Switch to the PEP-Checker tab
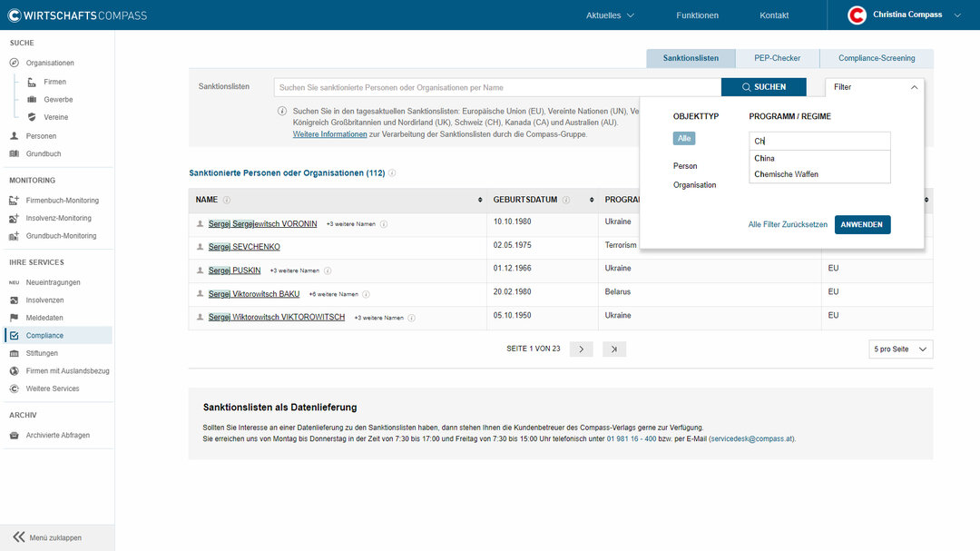This screenshot has height=551, width=980. click(777, 58)
